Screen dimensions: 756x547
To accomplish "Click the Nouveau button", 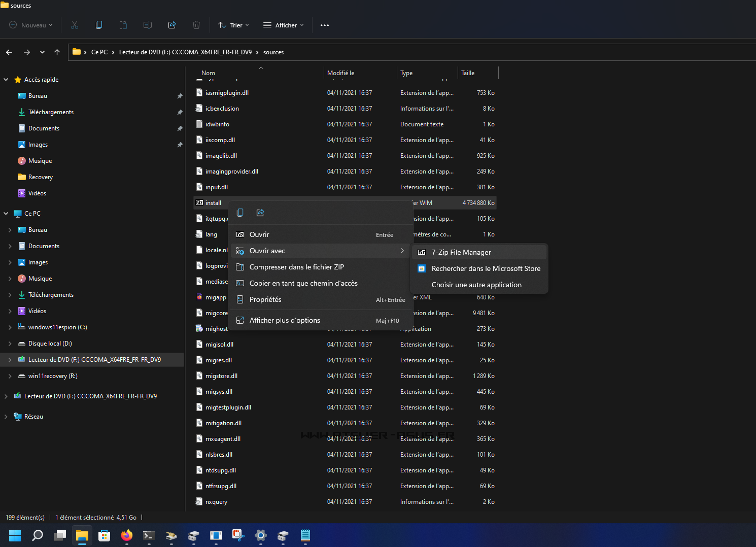I will 31,25.
